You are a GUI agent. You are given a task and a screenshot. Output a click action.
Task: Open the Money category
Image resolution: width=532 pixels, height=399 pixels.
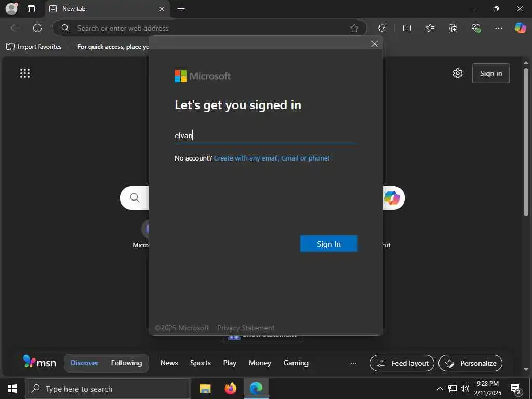tap(260, 363)
